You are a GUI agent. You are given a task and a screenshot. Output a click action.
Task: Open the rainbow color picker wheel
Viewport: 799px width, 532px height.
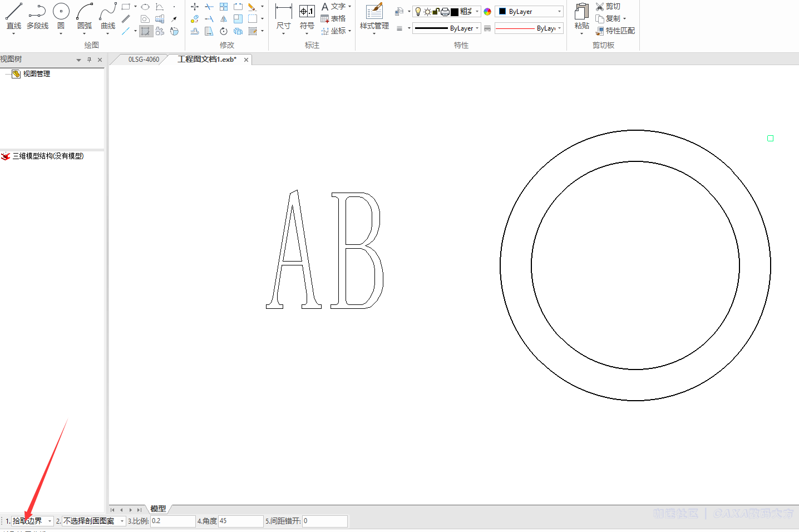coord(487,12)
